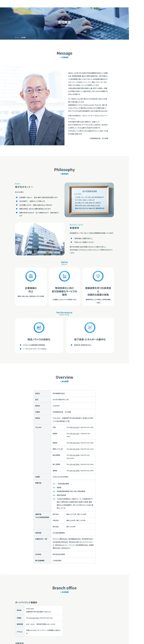Click the Overview section heading
The height and width of the screenshot is (644, 144).
click(64, 377)
